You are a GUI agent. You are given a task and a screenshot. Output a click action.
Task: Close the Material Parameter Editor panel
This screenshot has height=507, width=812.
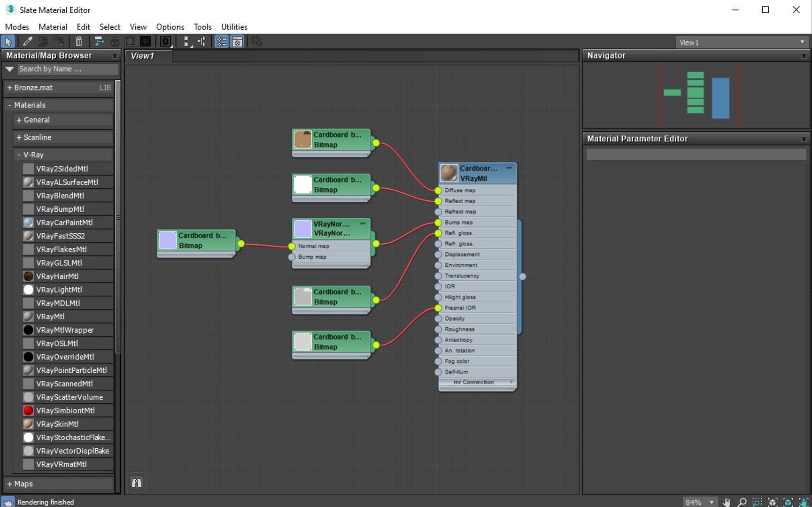[804, 139]
